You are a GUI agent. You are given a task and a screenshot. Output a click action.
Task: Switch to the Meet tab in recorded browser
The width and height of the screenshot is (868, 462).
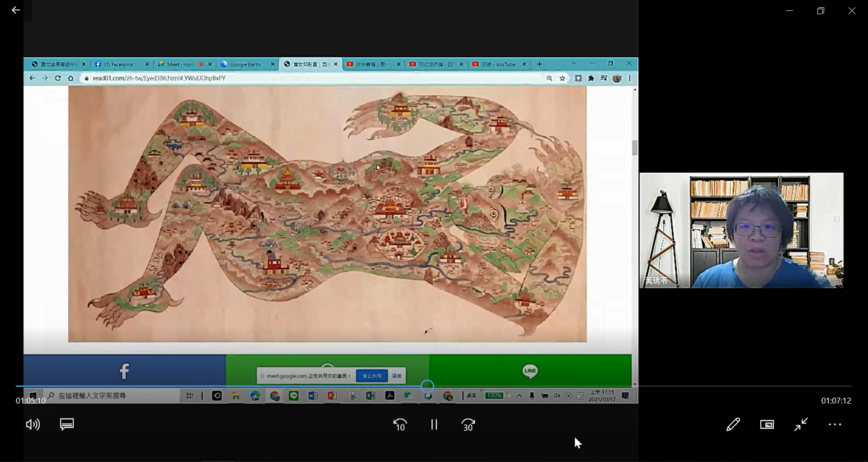click(x=180, y=64)
